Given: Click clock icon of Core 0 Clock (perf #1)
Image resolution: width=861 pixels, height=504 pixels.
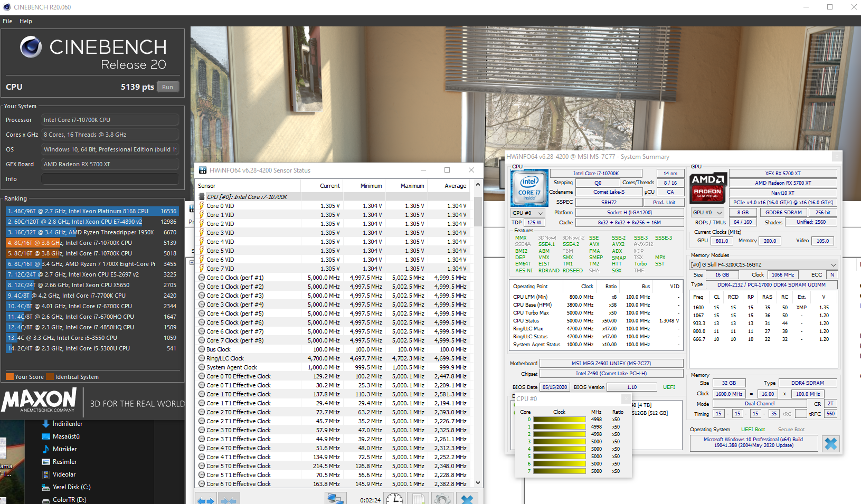Looking at the screenshot, I should (202, 278).
